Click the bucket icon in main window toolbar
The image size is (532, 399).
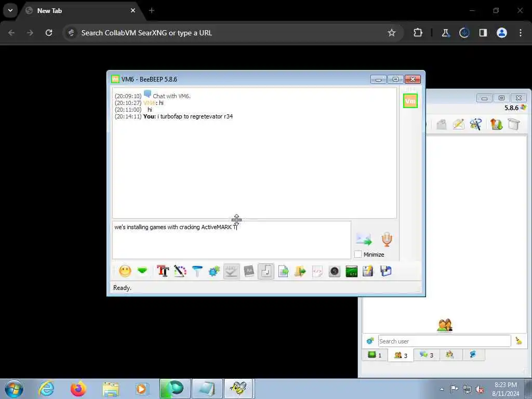(514, 125)
